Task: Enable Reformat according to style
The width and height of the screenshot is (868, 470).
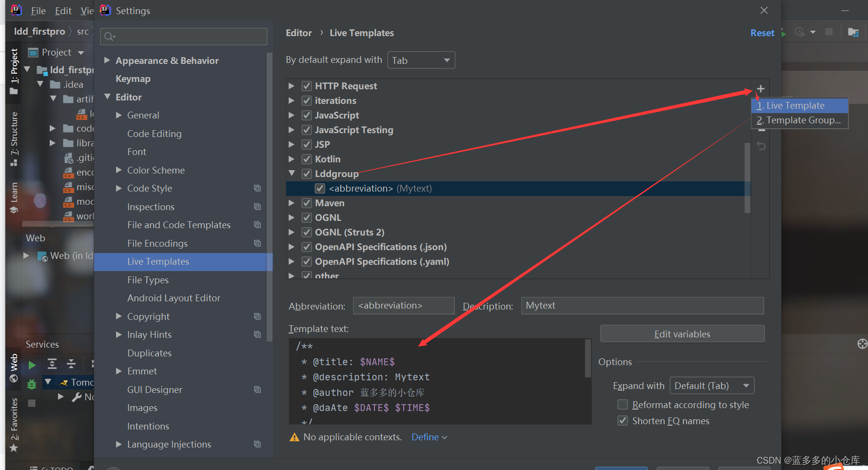Action: click(x=623, y=404)
